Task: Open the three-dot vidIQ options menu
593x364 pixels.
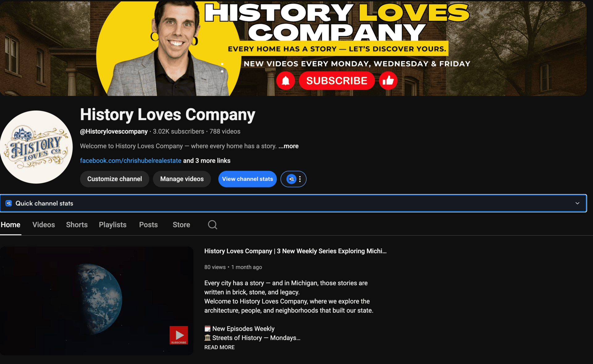Action: click(x=300, y=179)
